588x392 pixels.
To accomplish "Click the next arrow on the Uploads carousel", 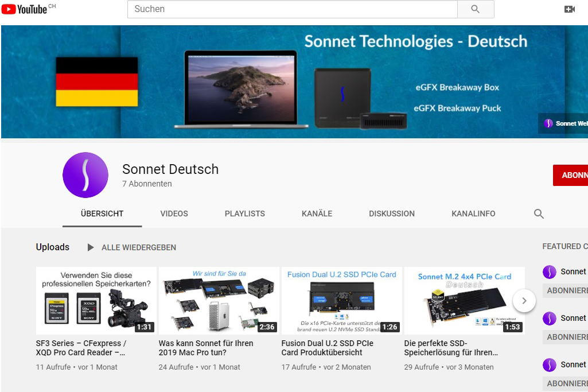I will (524, 301).
